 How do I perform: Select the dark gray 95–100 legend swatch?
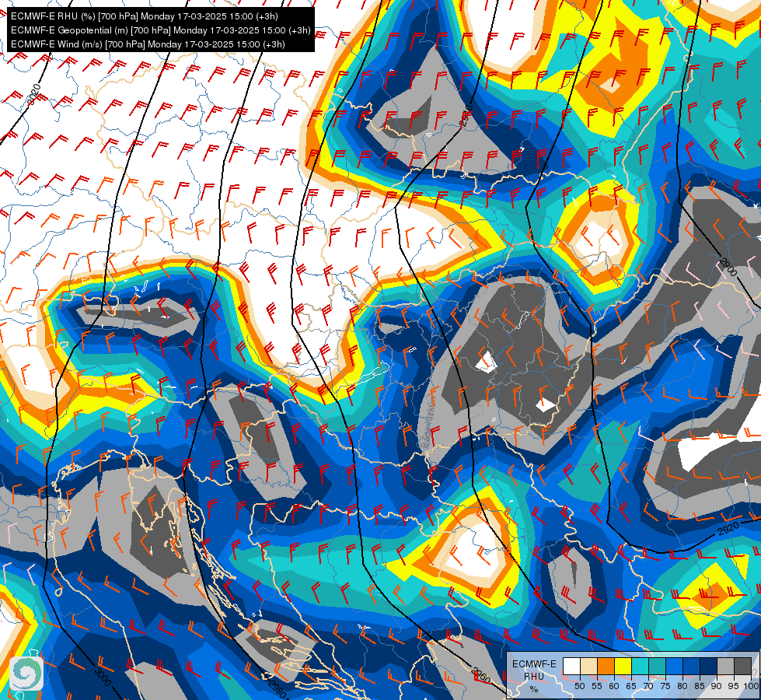pos(742,666)
